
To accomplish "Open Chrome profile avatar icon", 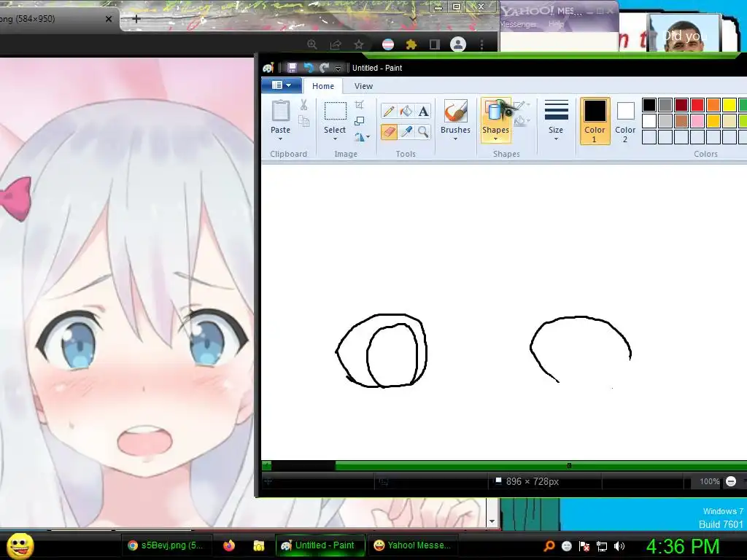I will coord(458,44).
